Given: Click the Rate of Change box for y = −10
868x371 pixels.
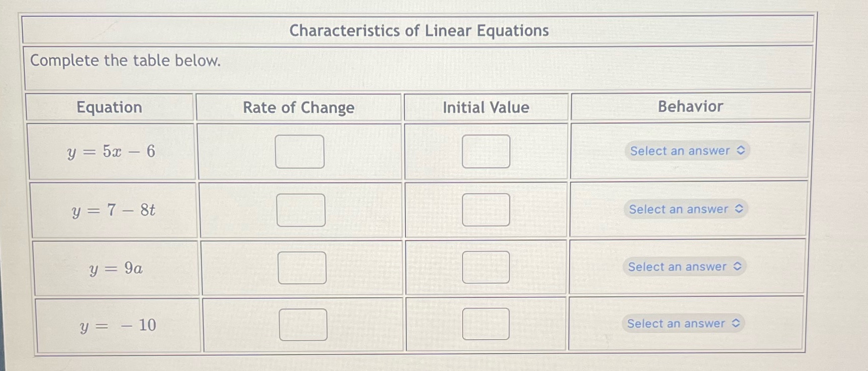Looking at the screenshot, I should pos(302,325).
